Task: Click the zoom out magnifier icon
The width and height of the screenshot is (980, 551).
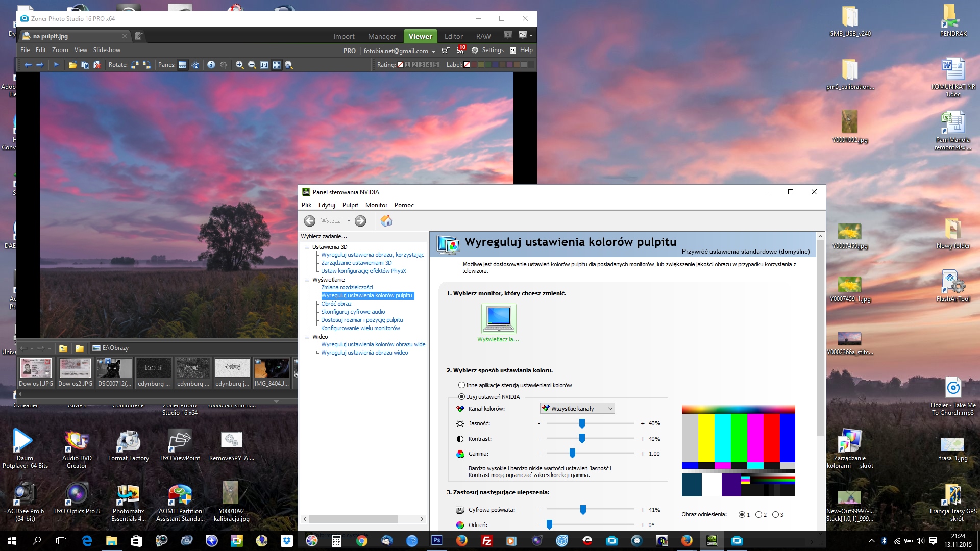Action: tap(252, 65)
